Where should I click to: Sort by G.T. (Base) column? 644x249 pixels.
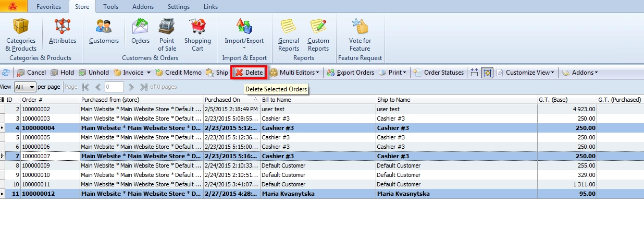[x=567, y=100]
